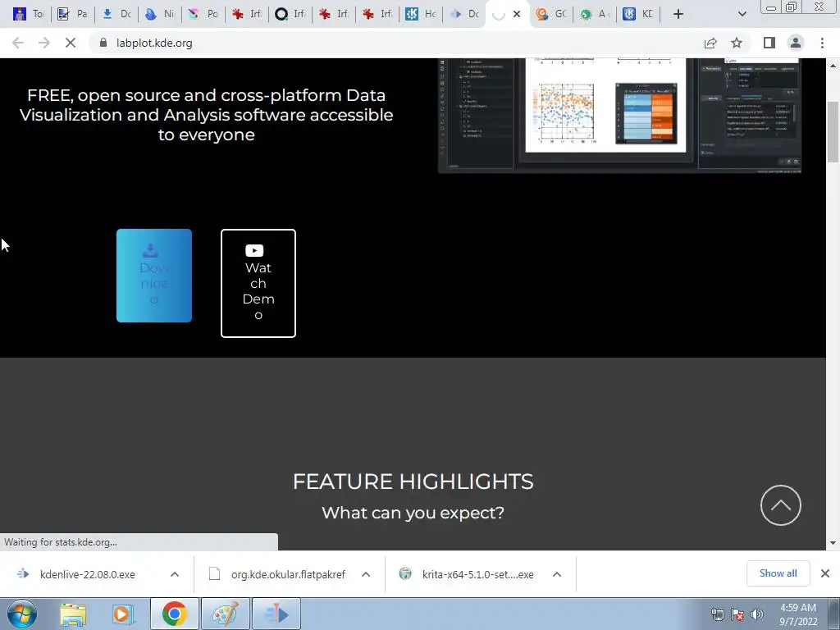Switch to the 'Ni' tab

pos(160,14)
